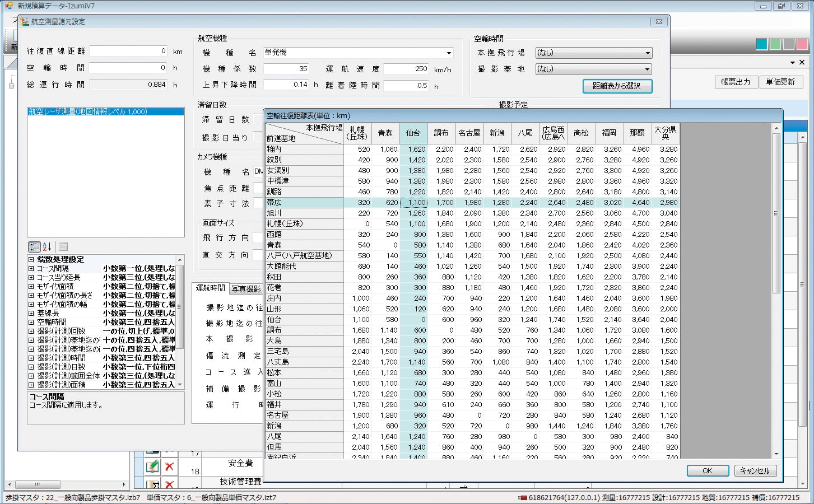The image size is (814, 504).
Task: Close the 航空測量諸元設定 dialog with the X
Action: coord(659,21)
